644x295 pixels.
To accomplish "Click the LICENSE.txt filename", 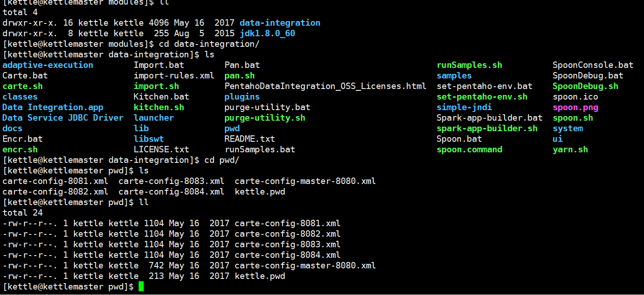I will [162, 150].
